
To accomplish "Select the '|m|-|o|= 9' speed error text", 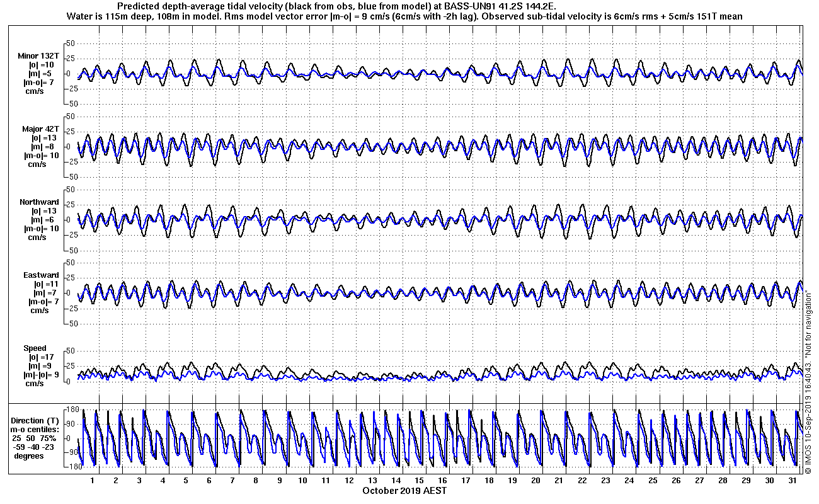I will (x=42, y=375).
